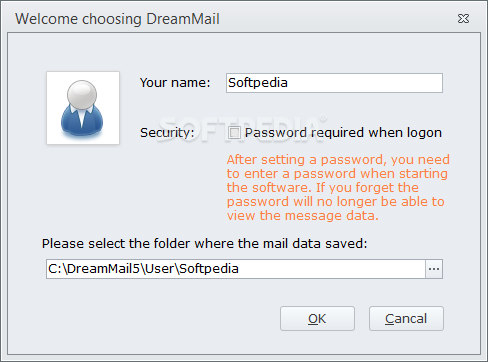This screenshot has width=488, height=362.
Task: Click 'After setting a password' warning line
Action: pos(338,160)
